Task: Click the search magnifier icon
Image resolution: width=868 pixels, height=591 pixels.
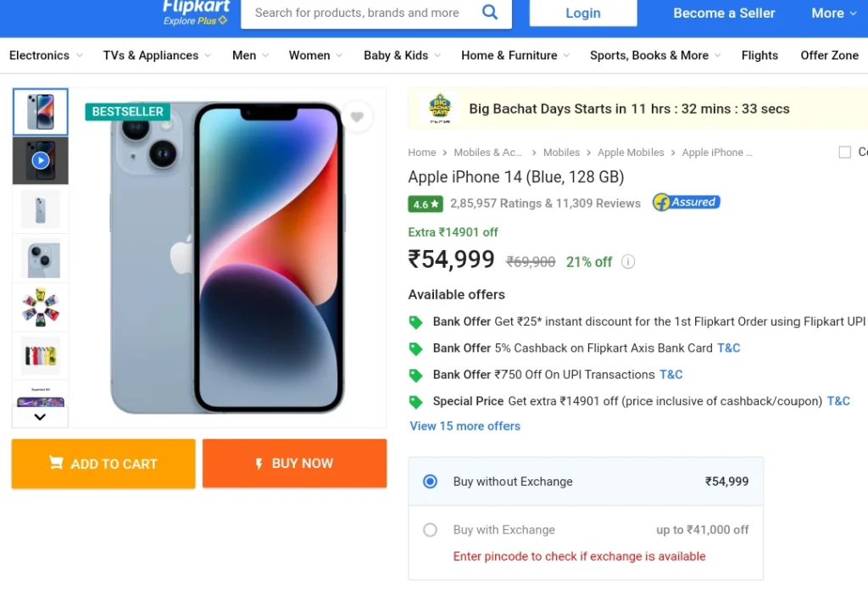Action: coord(489,12)
